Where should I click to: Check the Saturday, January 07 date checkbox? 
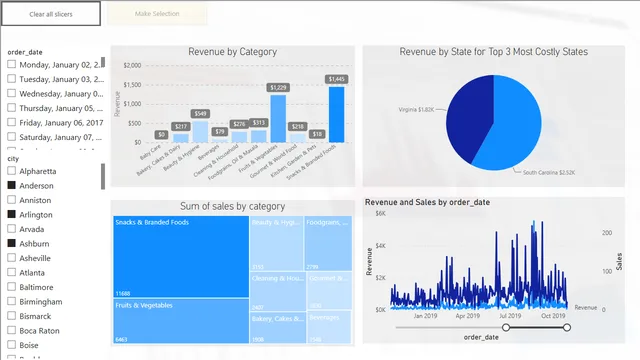click(11, 136)
